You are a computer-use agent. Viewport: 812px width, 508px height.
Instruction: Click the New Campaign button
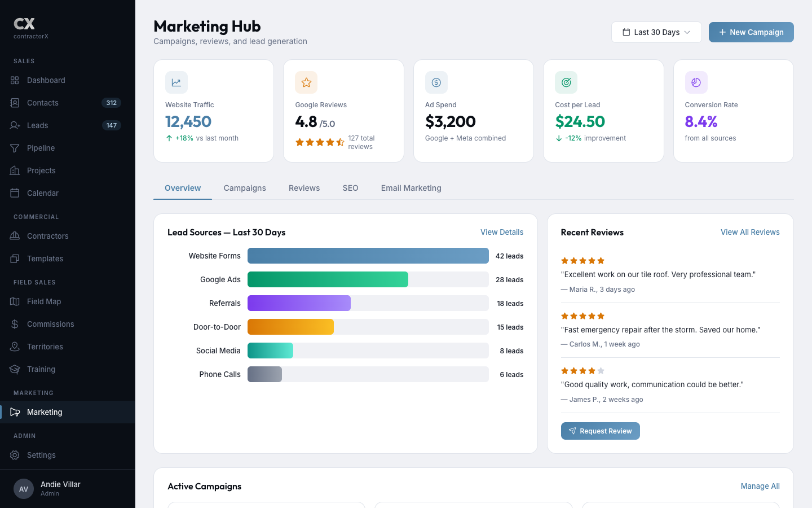click(x=751, y=32)
